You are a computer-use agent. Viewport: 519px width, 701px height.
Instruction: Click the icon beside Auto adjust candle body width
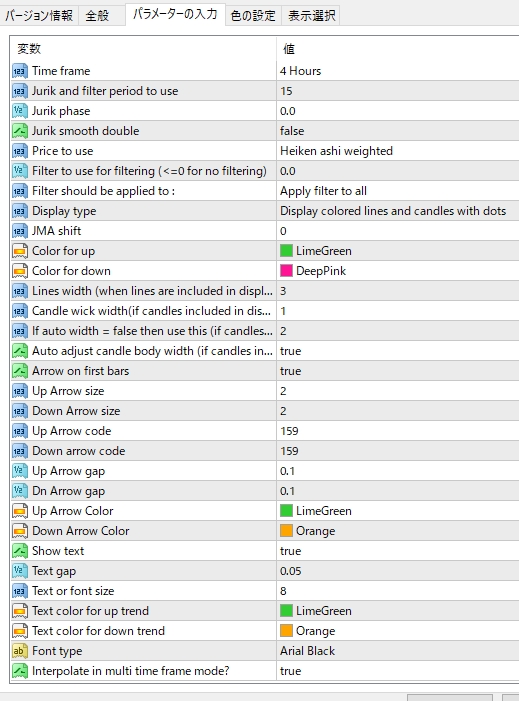click(x=20, y=351)
